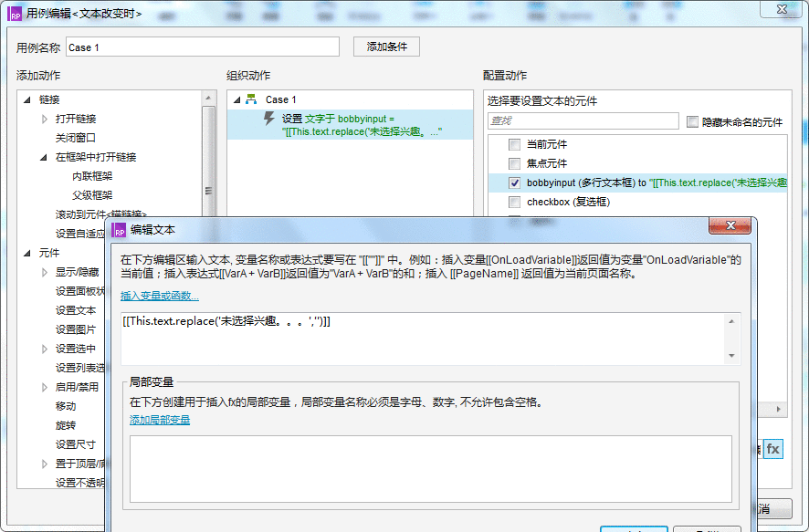This screenshot has width=809, height=532.
Task: Select the 旋转 action
Action: [x=66, y=425]
